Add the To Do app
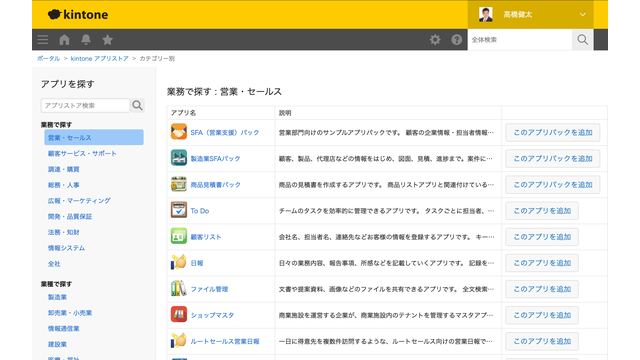Viewport: 640px width, 360px height. click(542, 211)
